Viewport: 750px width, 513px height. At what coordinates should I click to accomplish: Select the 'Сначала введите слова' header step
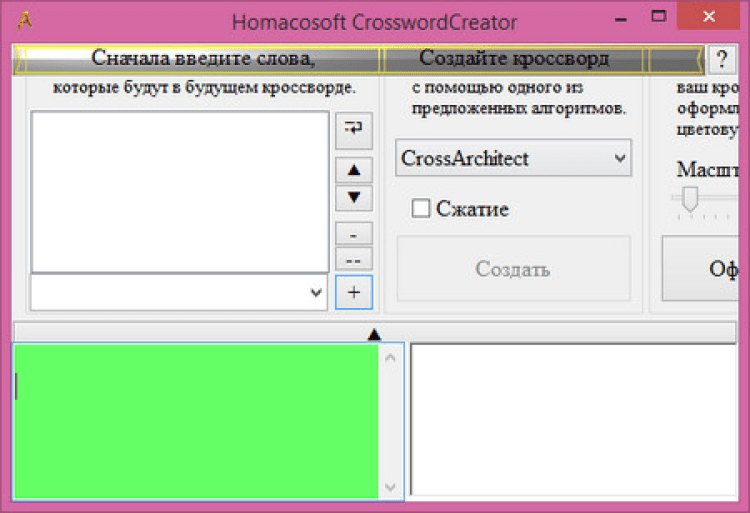(203, 58)
